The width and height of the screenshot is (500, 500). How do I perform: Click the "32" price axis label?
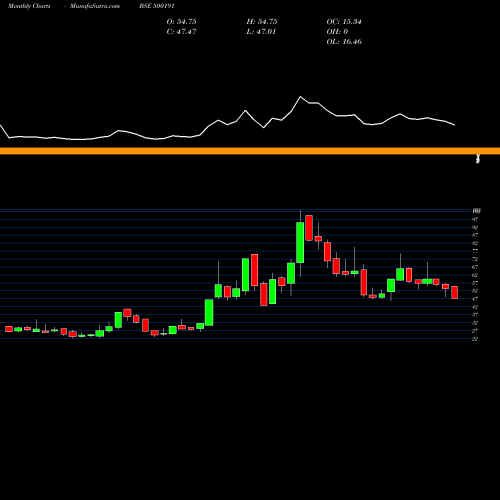tap(475, 323)
